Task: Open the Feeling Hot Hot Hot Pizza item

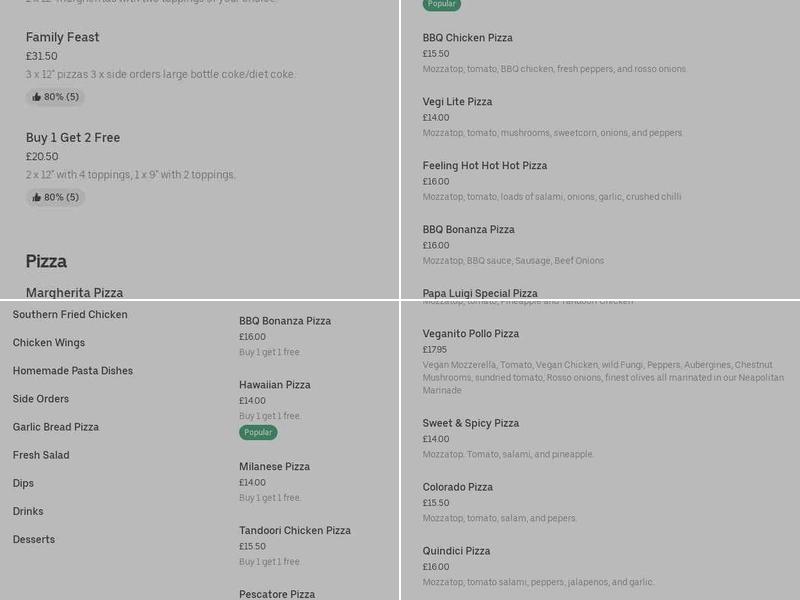Action: 485,165
